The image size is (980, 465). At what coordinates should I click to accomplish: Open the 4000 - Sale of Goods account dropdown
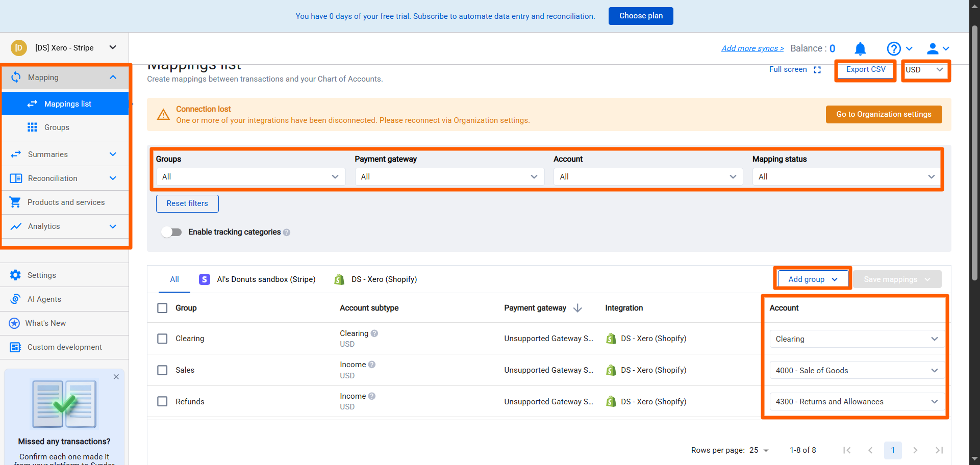[x=857, y=370]
